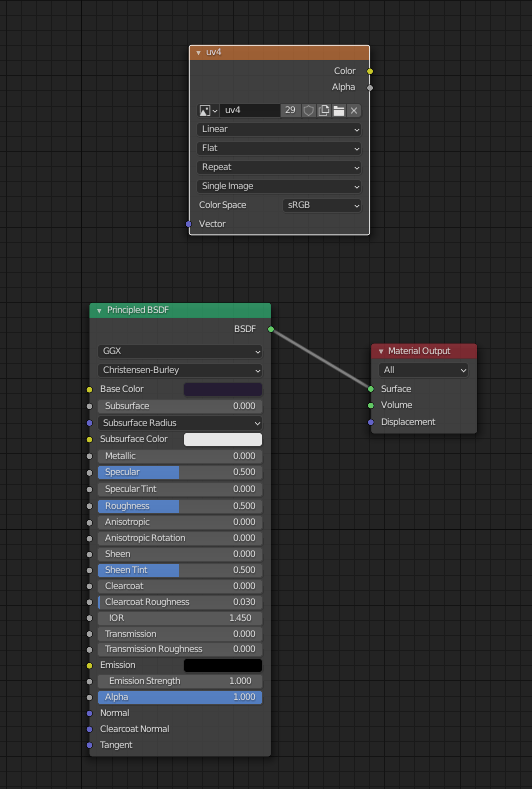The image size is (532, 789).
Task: Open the GGX distribution dropdown
Action: click(180, 351)
